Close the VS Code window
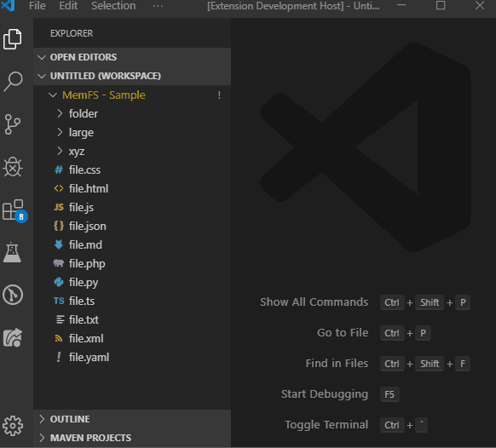Viewport: 496px width, 448px height. [480, 5]
